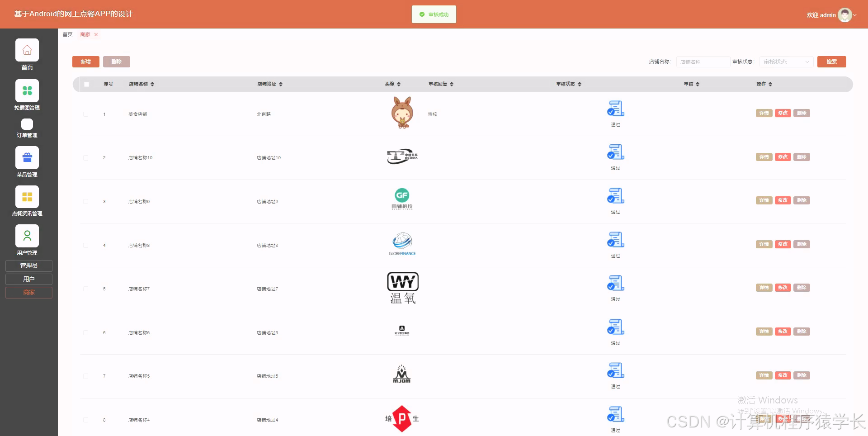Open 用户管理 person icon
Viewport: 868px width, 436px height.
pyautogui.click(x=27, y=236)
